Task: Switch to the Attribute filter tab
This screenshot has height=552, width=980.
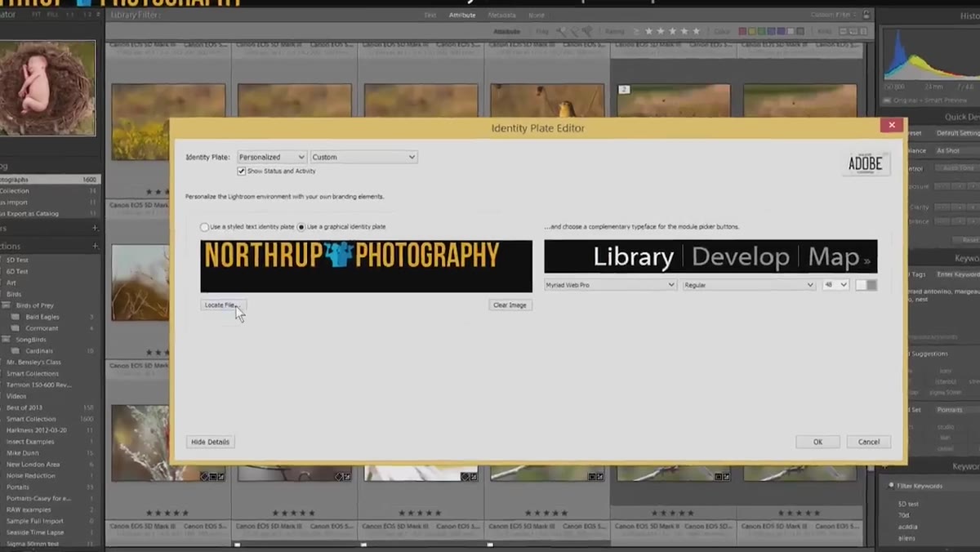Action: tap(462, 15)
